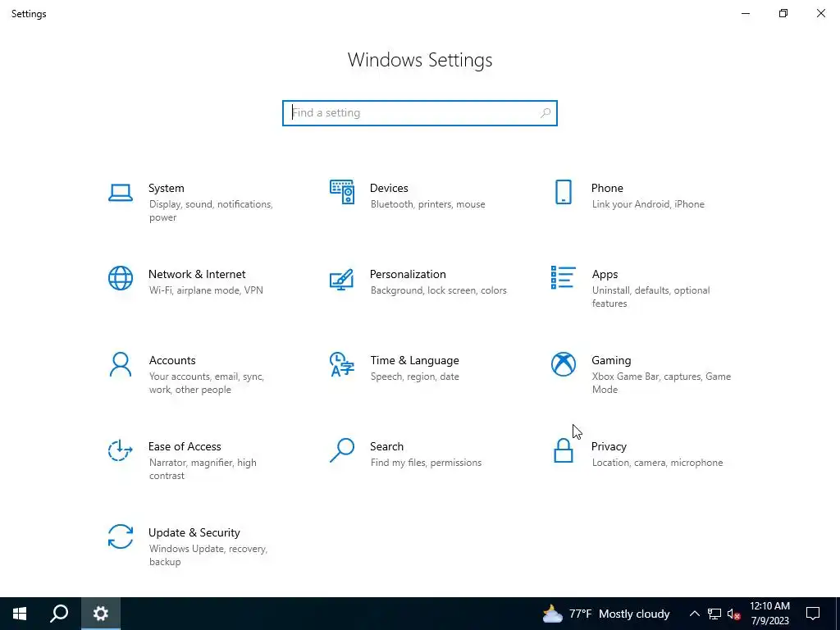Open taskbar search magnifier
The width and height of the screenshot is (840, 630).
click(x=59, y=614)
